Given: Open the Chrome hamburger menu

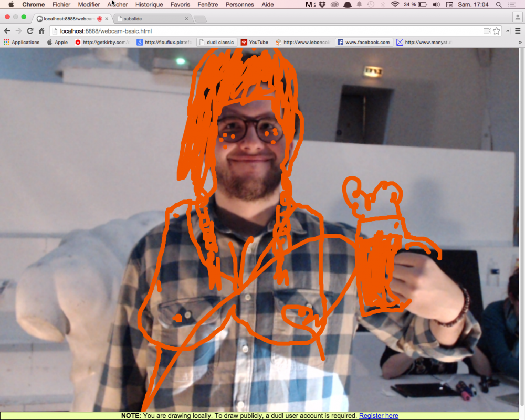Looking at the screenshot, I should coord(518,31).
